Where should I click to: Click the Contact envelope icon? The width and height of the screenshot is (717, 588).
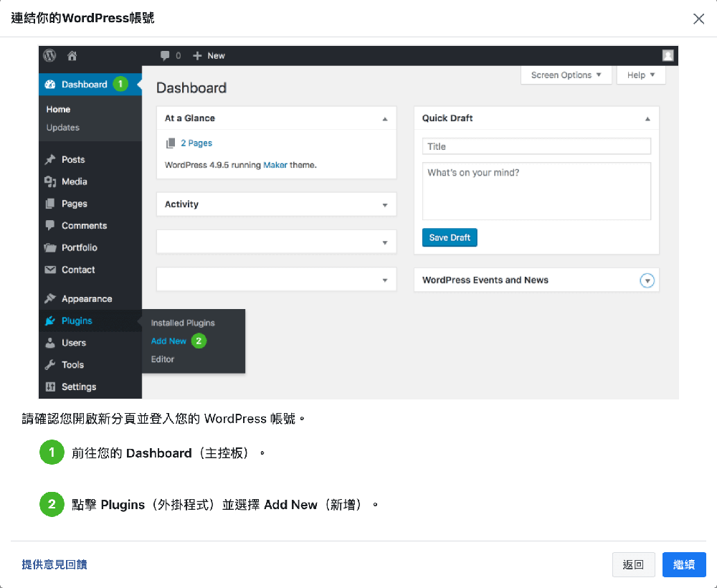50,270
